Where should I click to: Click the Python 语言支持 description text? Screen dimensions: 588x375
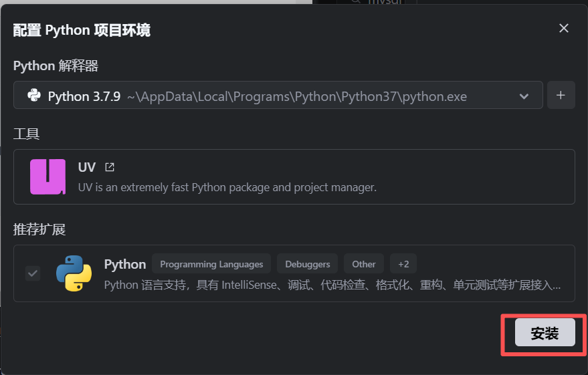pos(332,285)
